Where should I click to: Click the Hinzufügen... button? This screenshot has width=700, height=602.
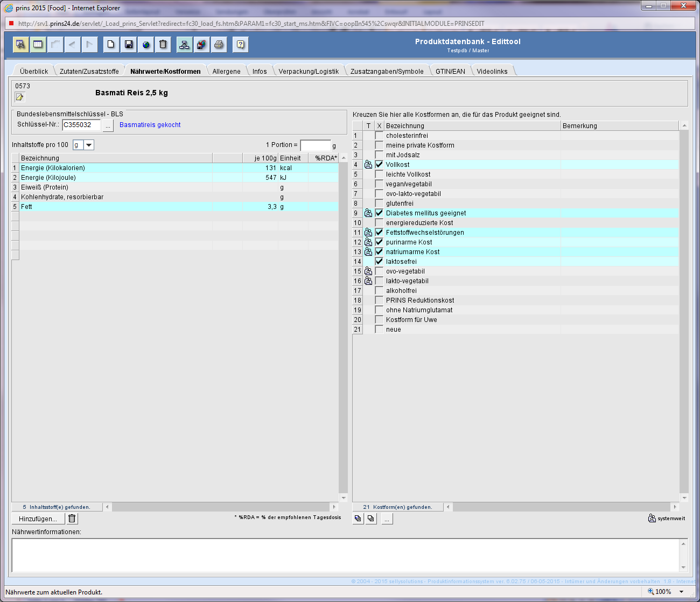coord(38,519)
